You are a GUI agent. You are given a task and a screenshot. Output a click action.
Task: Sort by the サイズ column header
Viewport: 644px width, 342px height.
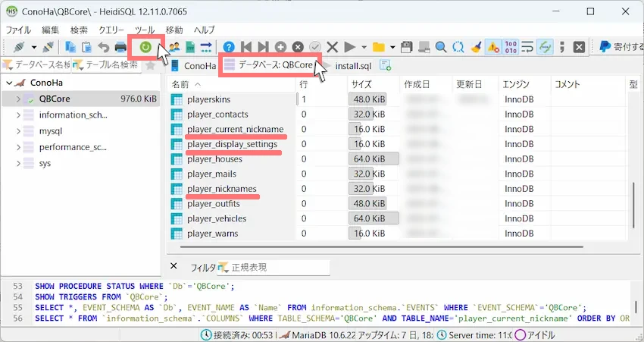(x=373, y=84)
